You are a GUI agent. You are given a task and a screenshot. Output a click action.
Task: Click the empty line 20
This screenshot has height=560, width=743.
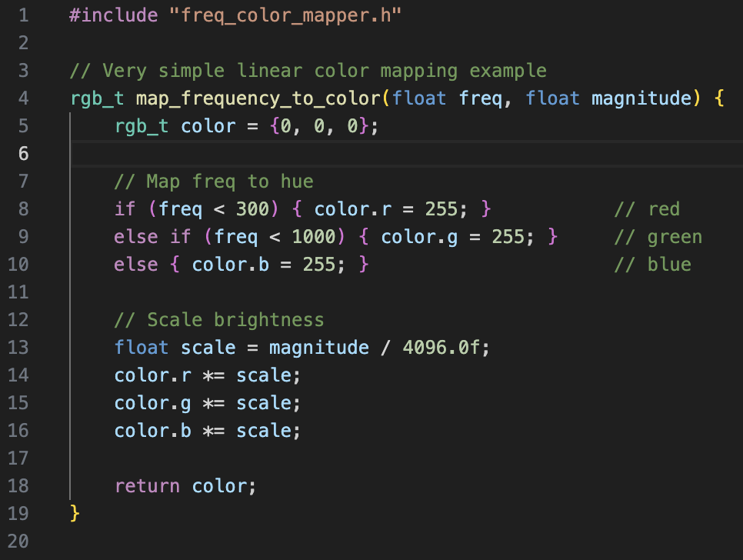coord(308,542)
